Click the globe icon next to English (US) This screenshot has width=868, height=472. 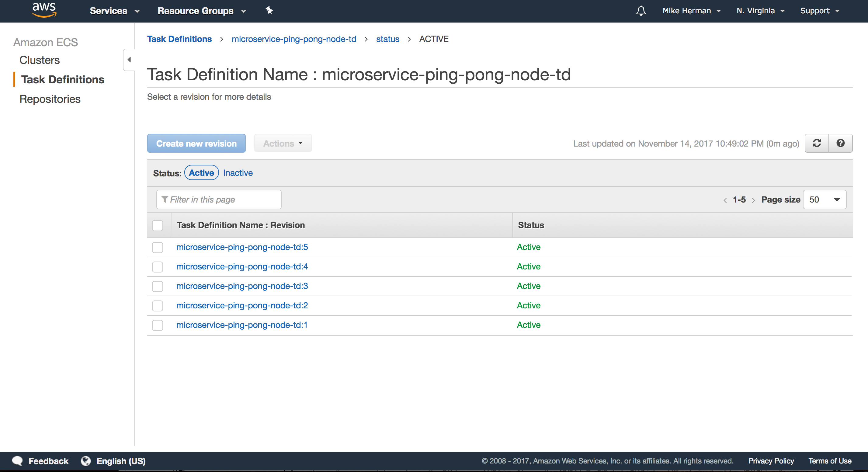click(x=85, y=461)
